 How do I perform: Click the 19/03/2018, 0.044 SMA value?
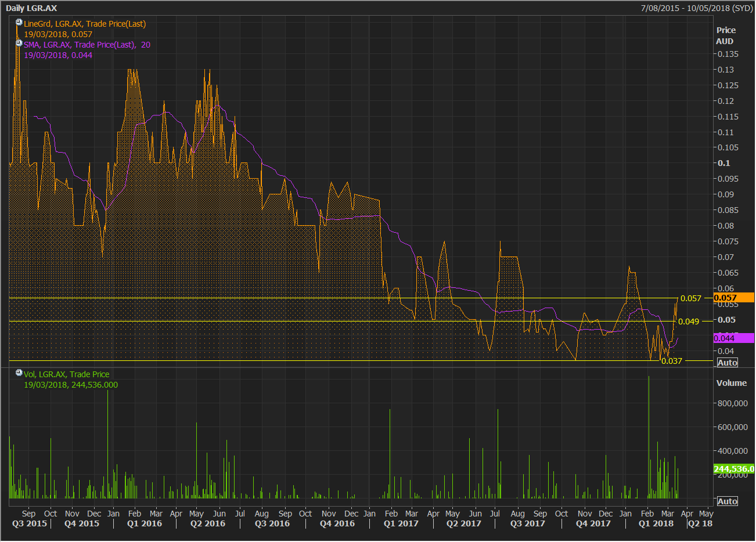pos(58,55)
